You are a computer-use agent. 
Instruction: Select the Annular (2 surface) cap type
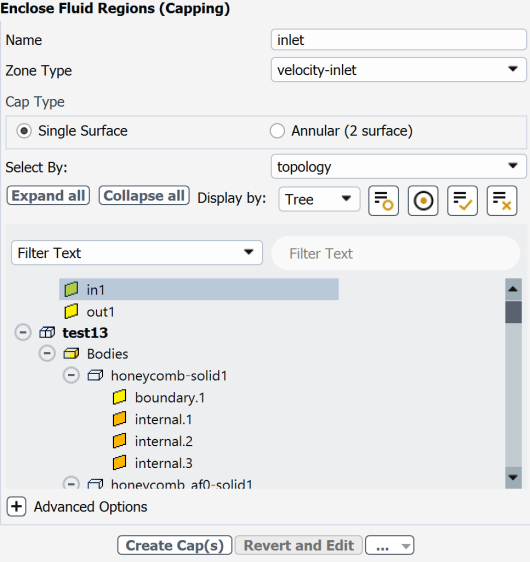(277, 131)
